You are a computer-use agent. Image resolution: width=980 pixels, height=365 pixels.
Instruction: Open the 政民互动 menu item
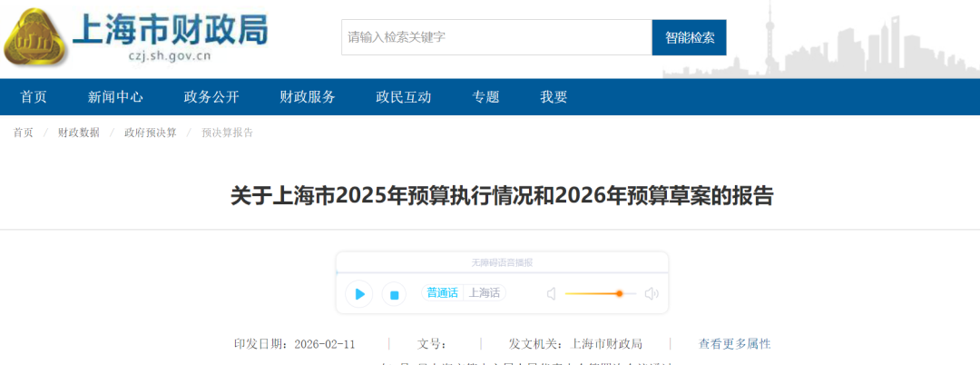tap(404, 97)
